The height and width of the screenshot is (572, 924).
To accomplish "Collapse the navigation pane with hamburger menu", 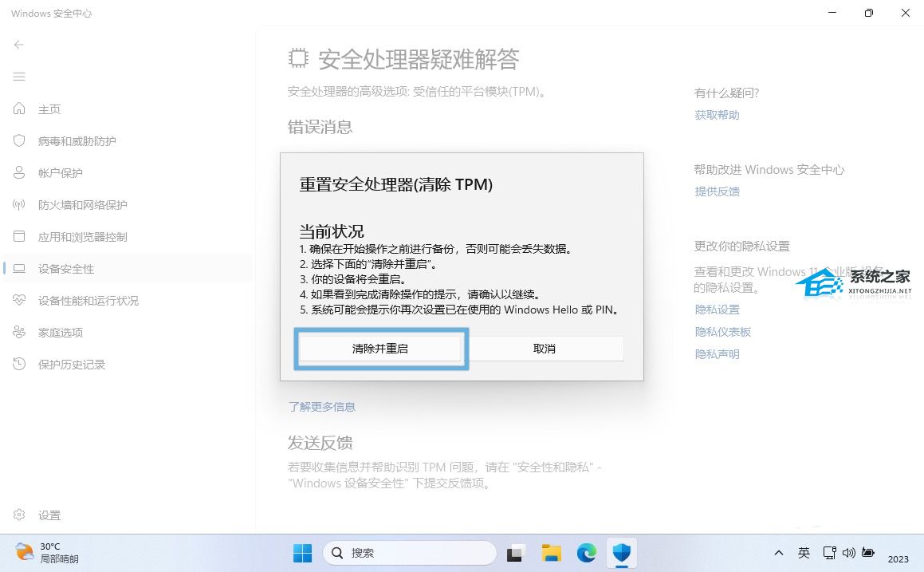I will pos(19,77).
